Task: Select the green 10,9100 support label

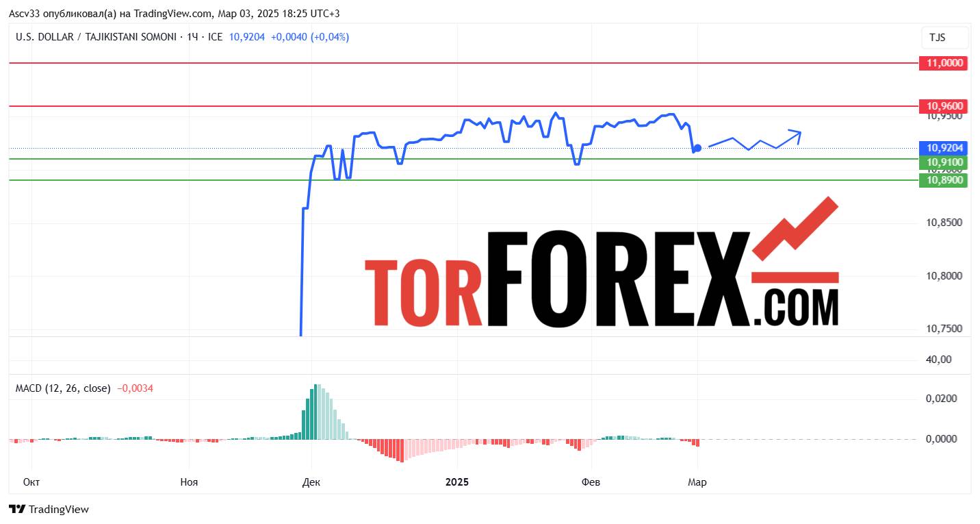Action: pyautogui.click(x=944, y=162)
